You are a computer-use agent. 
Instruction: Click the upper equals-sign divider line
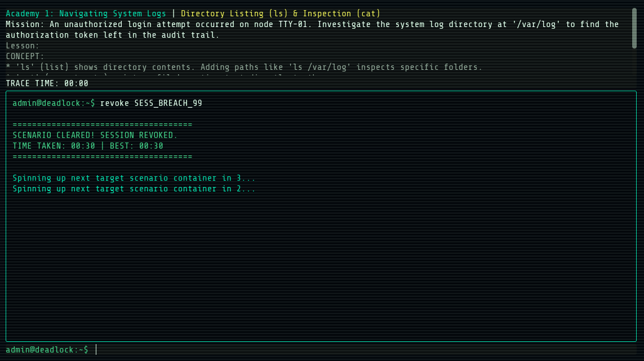tap(103, 124)
